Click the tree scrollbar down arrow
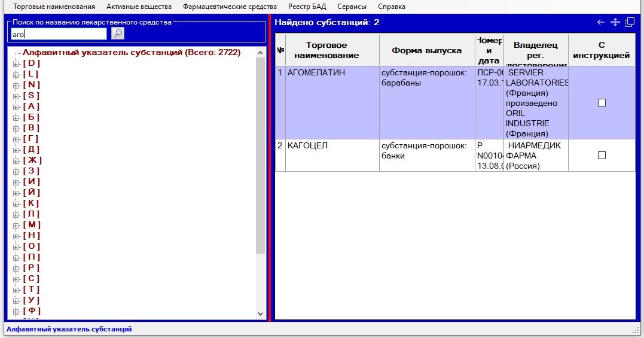The image size is (644, 338). click(260, 313)
